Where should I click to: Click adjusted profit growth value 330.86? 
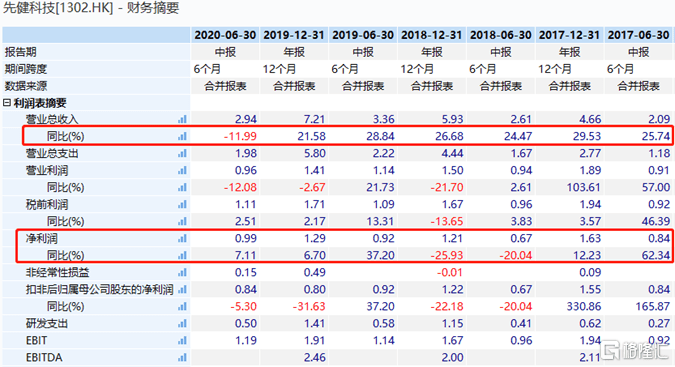click(583, 307)
